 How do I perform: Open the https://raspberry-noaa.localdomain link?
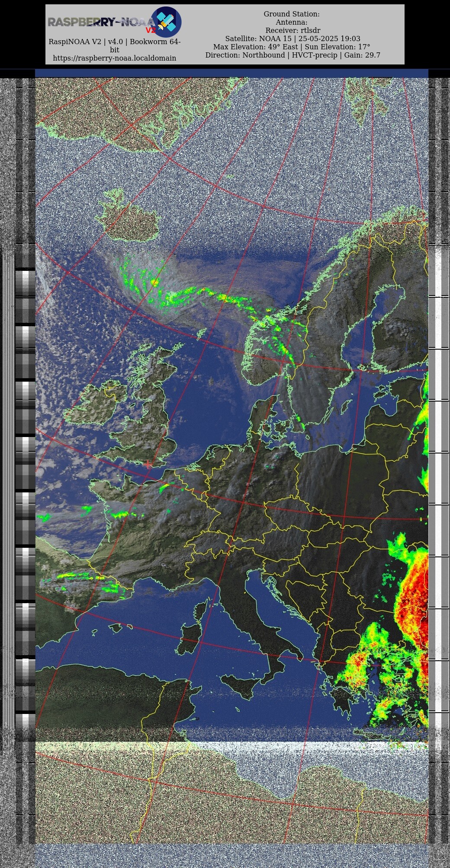(x=115, y=58)
